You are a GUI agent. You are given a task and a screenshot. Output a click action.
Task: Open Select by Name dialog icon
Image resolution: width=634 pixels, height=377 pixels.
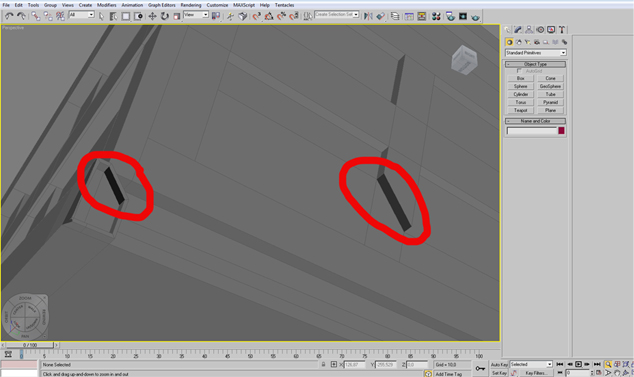114,16
